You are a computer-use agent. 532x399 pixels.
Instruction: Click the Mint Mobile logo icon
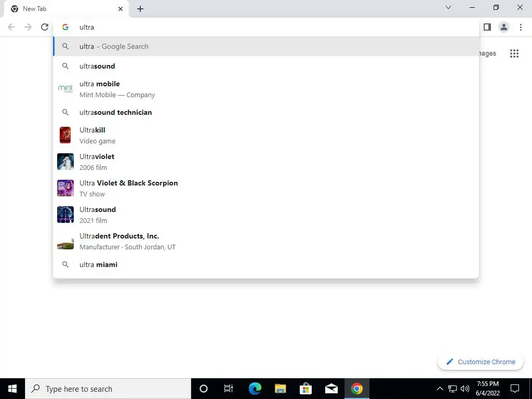click(x=65, y=89)
